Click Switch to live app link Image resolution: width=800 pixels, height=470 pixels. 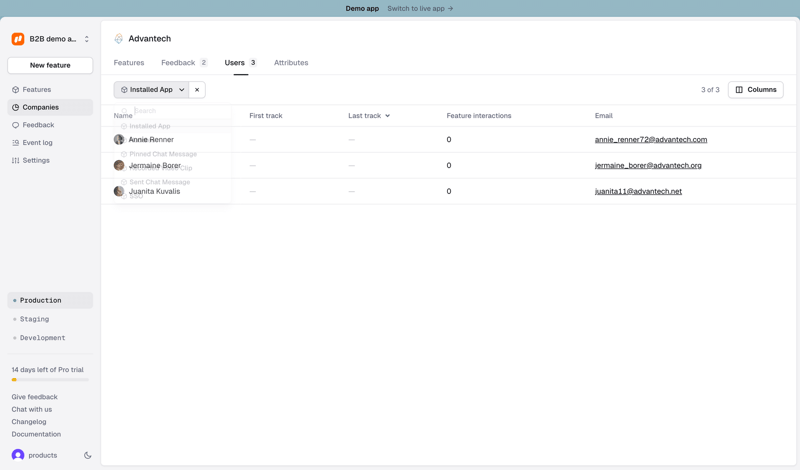pos(420,9)
